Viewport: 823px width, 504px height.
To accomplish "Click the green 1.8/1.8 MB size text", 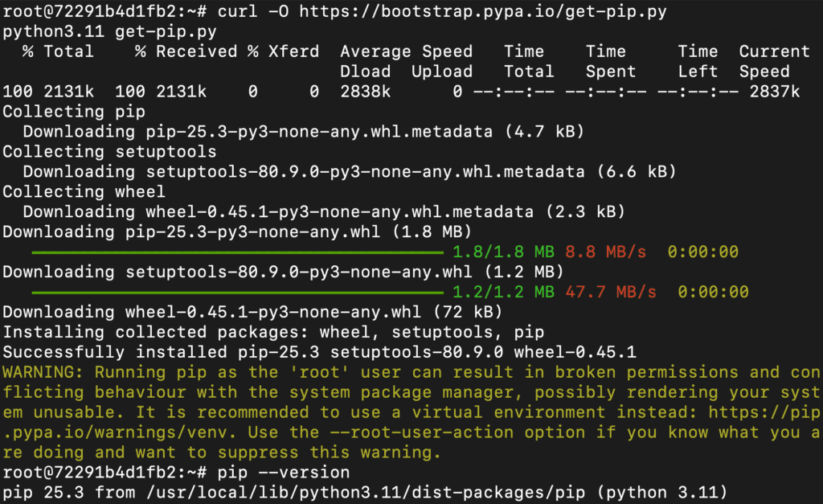I will point(503,252).
